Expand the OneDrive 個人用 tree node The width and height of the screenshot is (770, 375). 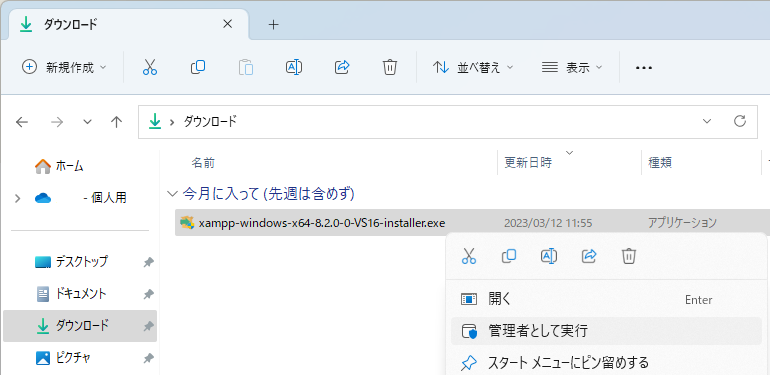tap(18, 198)
